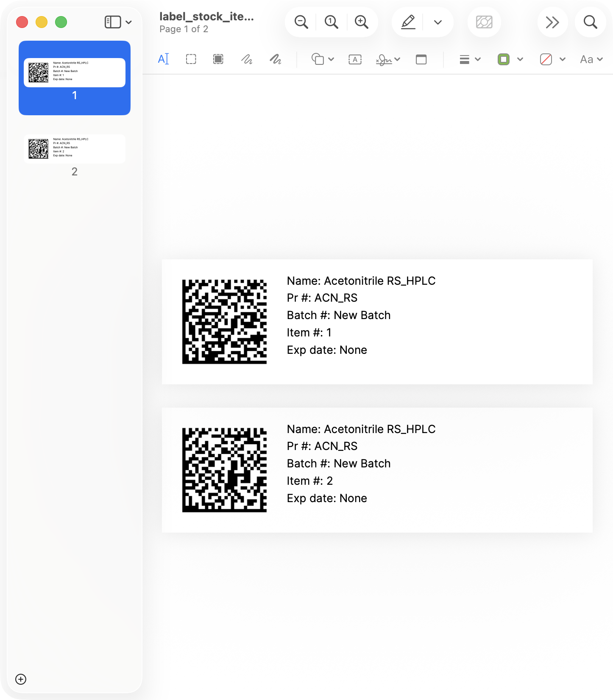Select page 2 thumbnail in sidebar
The width and height of the screenshot is (613, 700).
click(75, 149)
